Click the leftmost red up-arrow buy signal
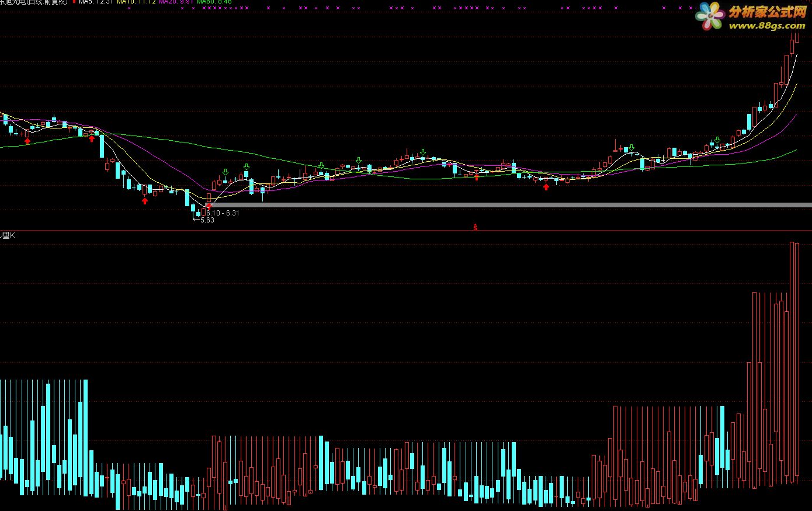Image resolution: width=812 pixels, height=511 pixels. pyautogui.click(x=27, y=141)
